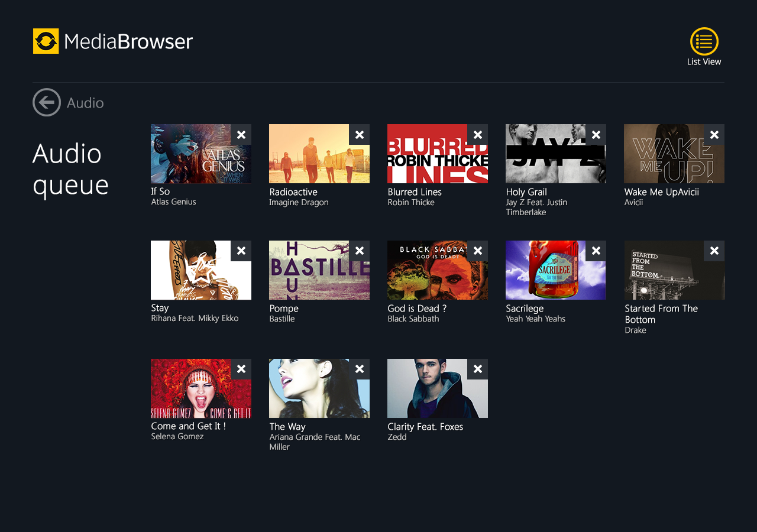Screen dimensions: 757x532
Task: Select the Pompe song title
Action: (x=284, y=309)
